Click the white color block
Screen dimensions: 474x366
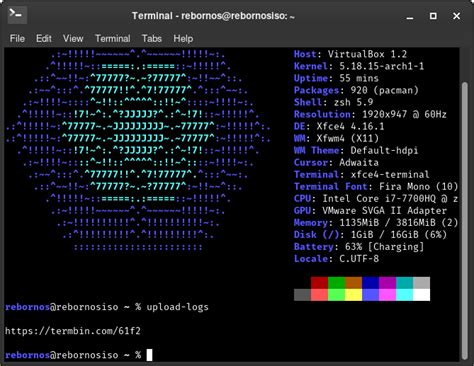click(x=421, y=295)
